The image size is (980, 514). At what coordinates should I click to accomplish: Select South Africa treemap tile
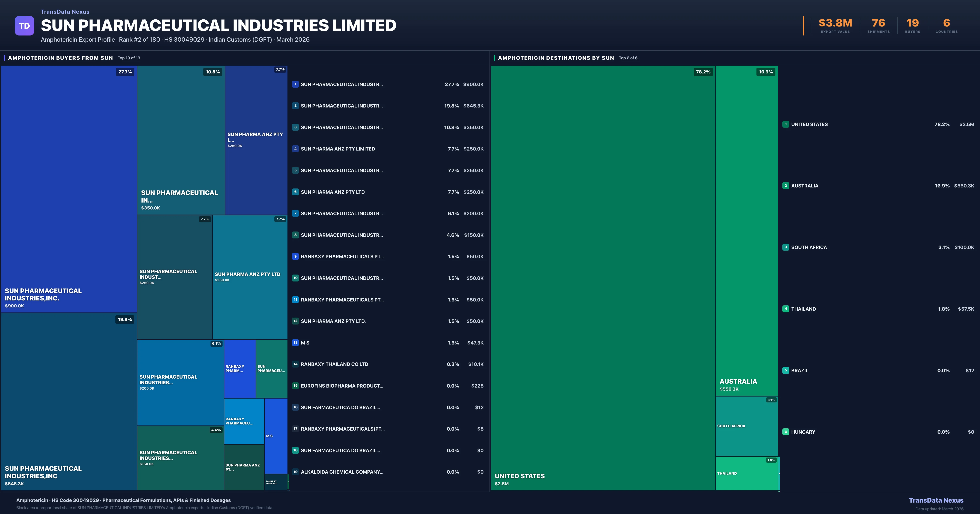point(746,426)
